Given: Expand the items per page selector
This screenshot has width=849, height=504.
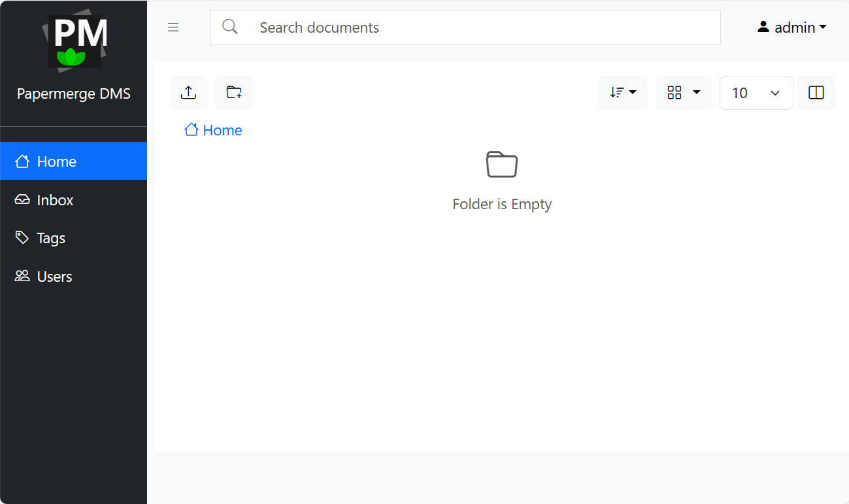Looking at the screenshot, I should coord(756,93).
